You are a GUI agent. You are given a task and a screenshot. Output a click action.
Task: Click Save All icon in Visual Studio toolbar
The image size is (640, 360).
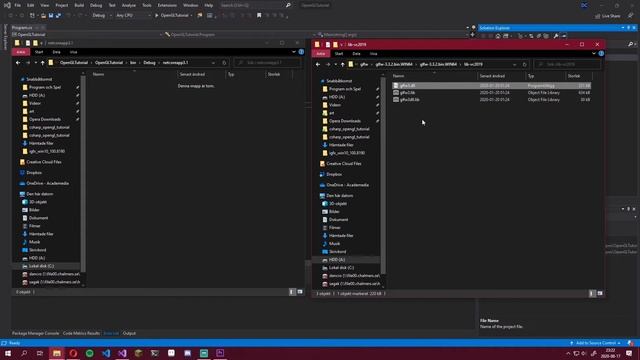coord(58,16)
